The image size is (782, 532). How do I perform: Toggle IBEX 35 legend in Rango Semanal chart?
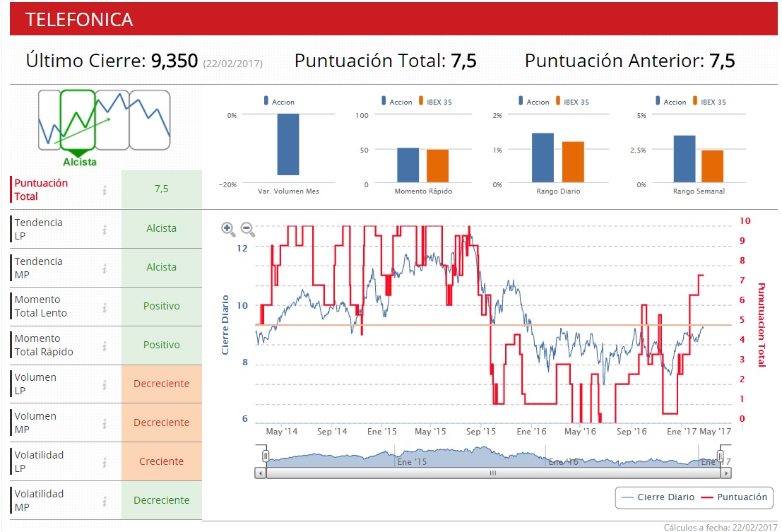710,101
